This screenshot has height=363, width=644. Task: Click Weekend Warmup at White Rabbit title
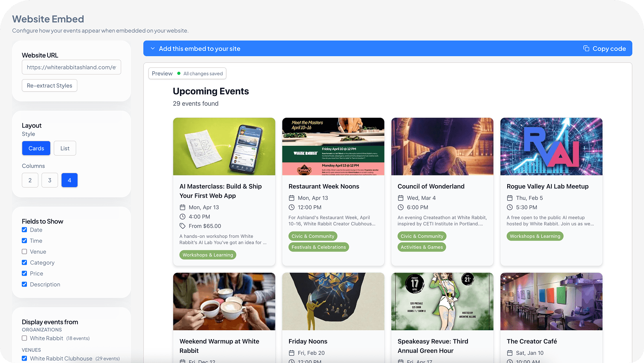(219, 346)
